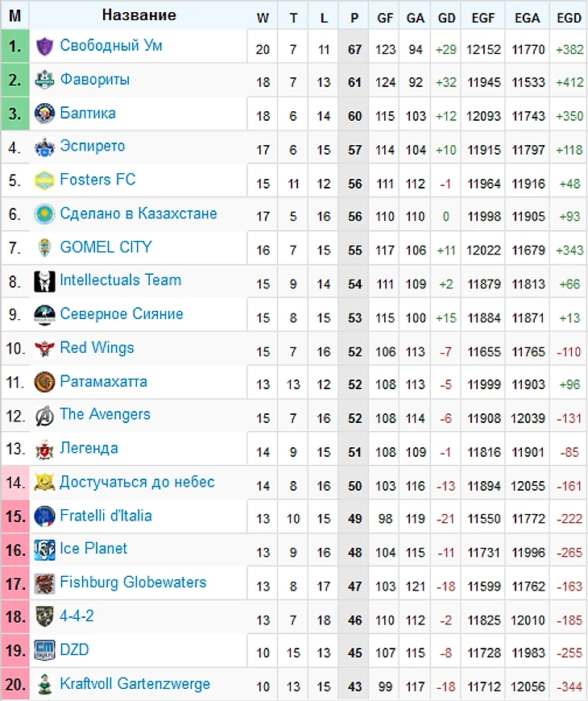Sort table by the P points column header
The image size is (588, 701).
[355, 17]
